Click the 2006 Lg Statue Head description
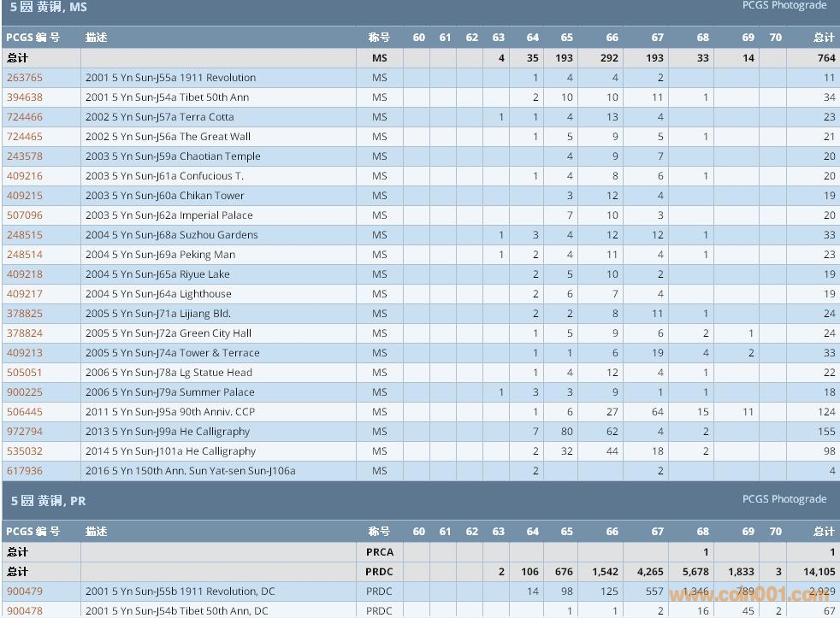 [169, 373]
